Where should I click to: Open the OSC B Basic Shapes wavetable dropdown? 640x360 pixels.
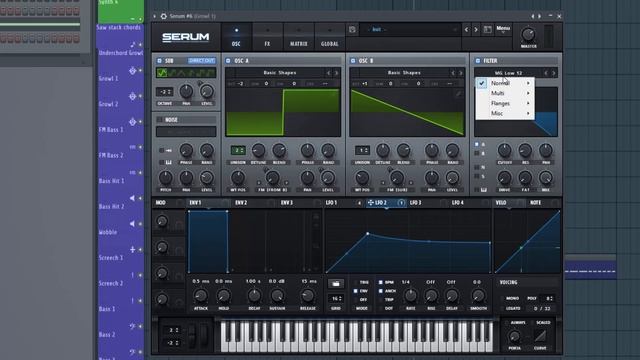404,73
